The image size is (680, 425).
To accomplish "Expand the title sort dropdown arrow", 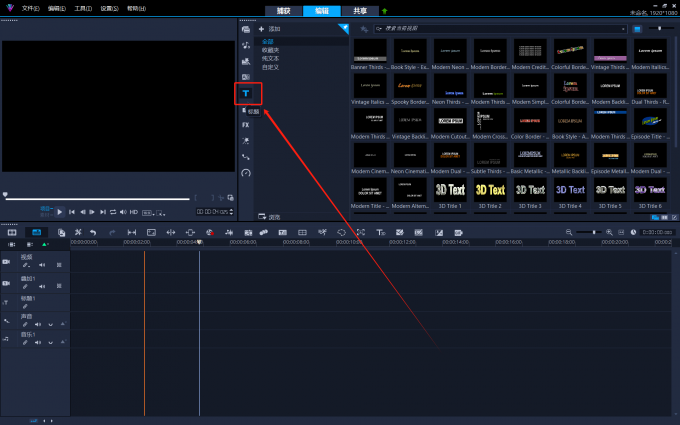I will 624,29.
